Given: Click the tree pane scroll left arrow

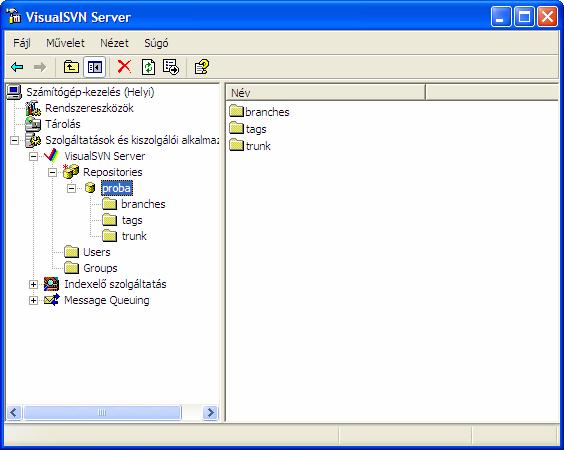Looking at the screenshot, I should (x=14, y=412).
